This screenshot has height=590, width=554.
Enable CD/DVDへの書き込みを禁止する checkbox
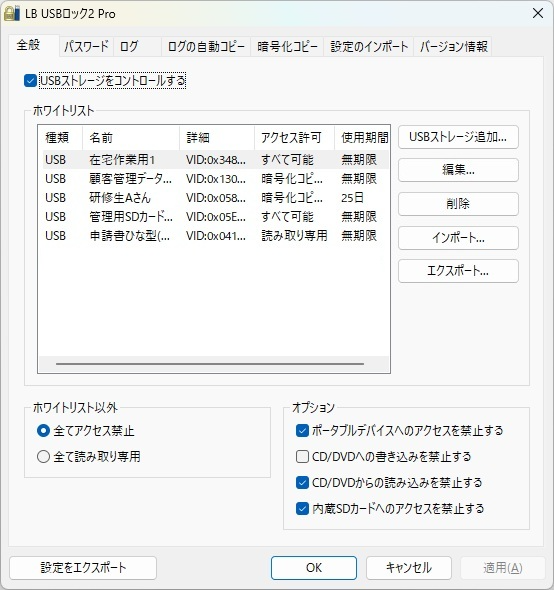click(302, 456)
